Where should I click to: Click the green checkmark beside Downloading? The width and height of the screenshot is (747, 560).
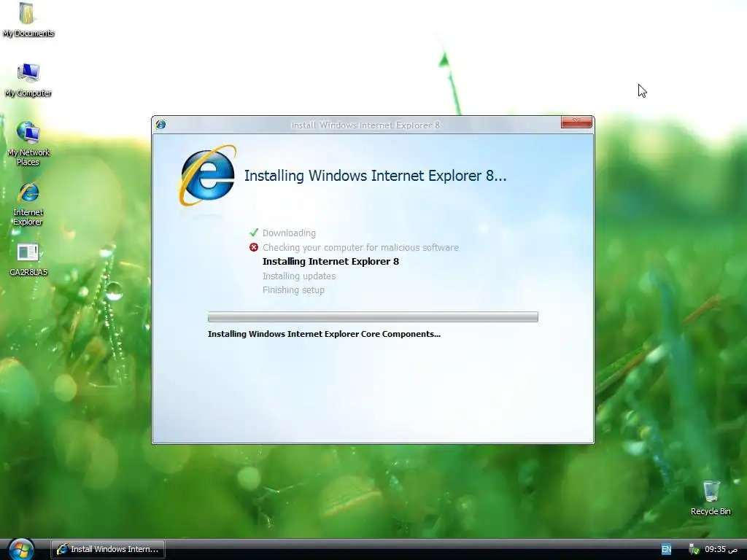pos(253,233)
